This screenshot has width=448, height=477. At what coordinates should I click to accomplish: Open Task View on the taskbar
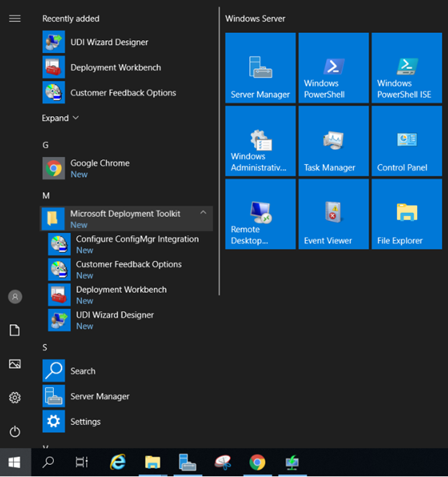point(82,463)
